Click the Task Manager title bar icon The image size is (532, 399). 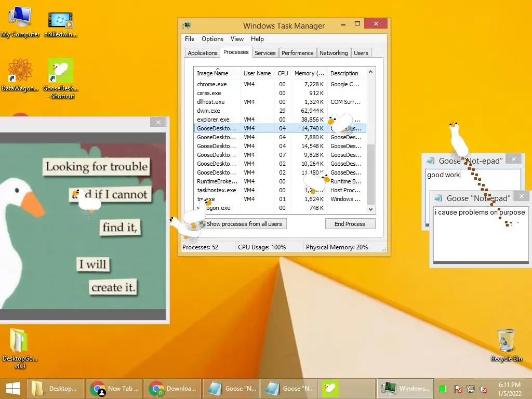187,25
